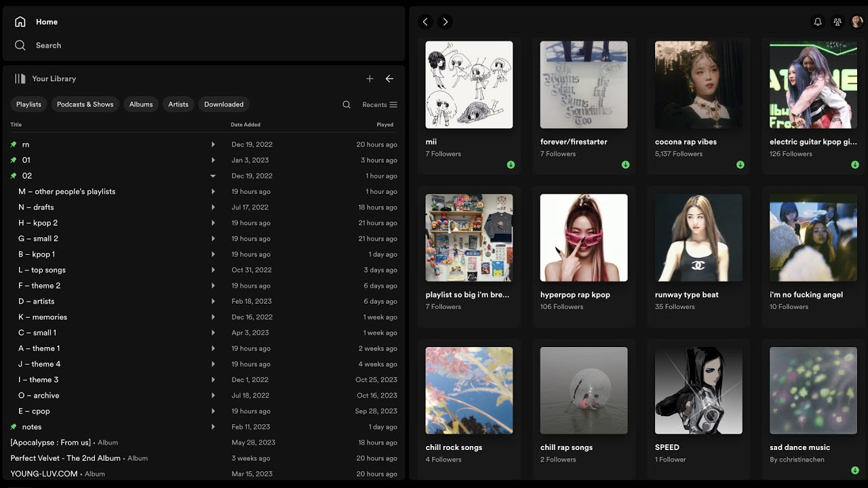Viewport: 868px width, 488px height.
Task: Filter library by Downloaded
Action: [224, 104]
